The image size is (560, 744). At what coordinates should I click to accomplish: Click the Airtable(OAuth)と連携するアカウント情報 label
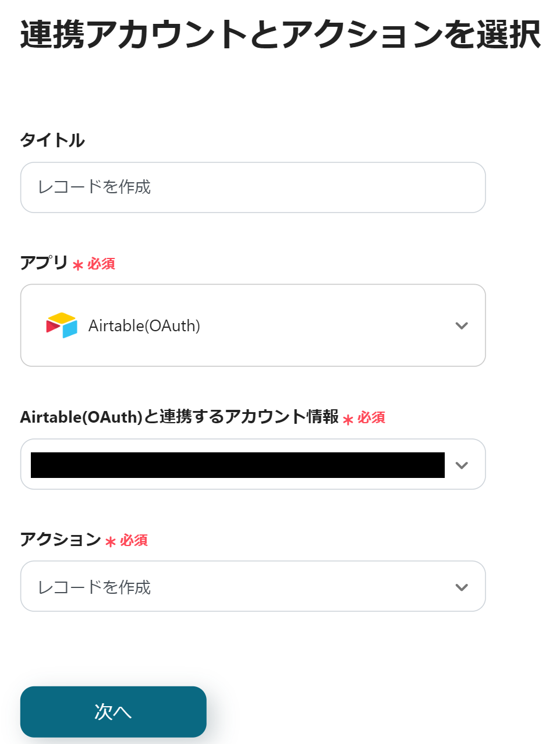pos(179,417)
